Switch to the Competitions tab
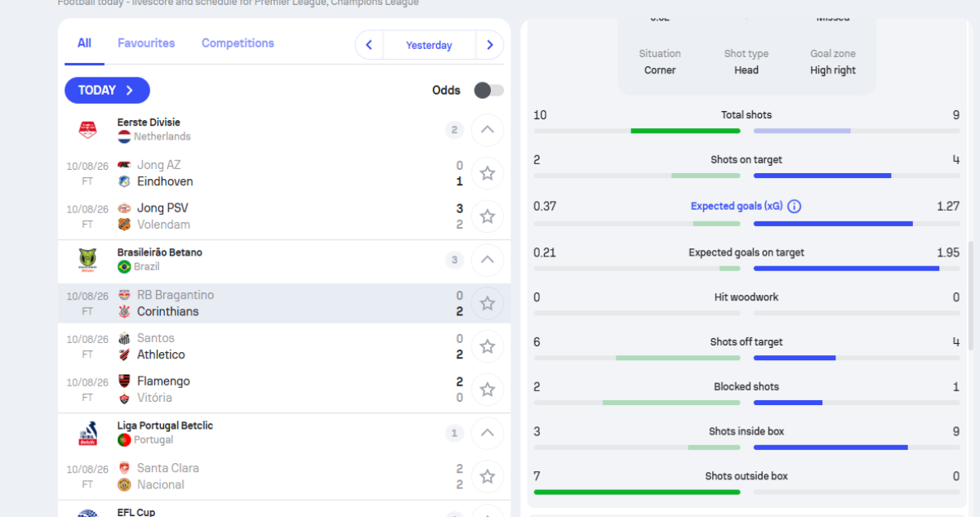Image resolution: width=980 pixels, height=517 pixels. click(238, 43)
